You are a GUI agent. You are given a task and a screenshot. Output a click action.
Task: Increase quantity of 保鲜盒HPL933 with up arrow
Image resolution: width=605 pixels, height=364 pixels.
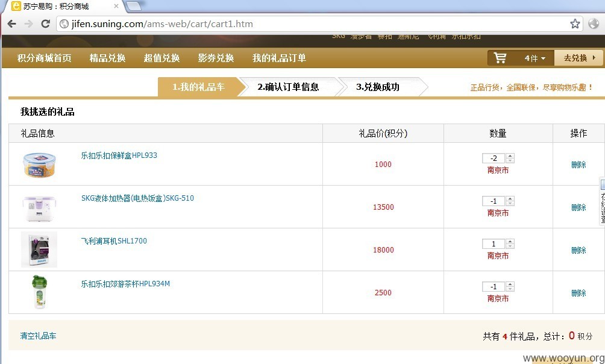[x=510, y=156]
